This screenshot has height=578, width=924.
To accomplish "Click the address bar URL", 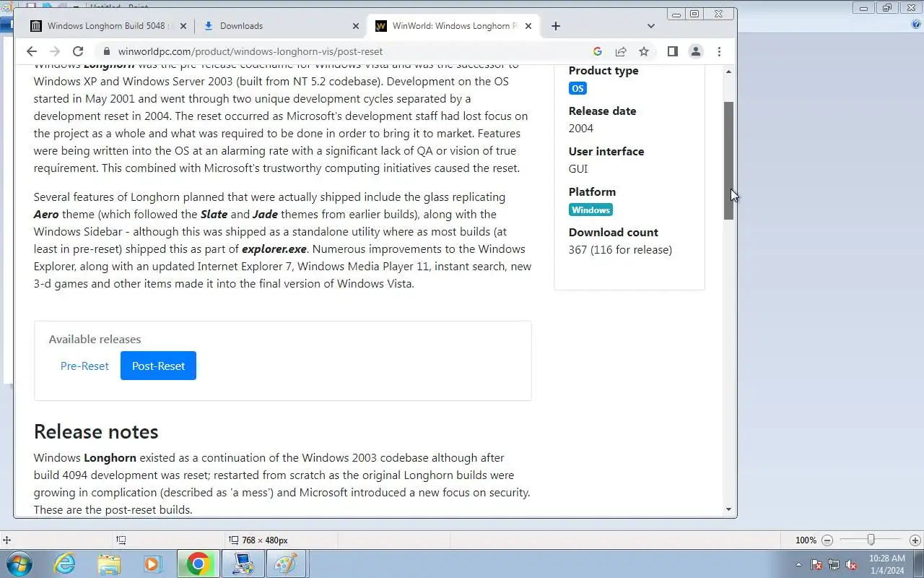I will click(x=250, y=51).
